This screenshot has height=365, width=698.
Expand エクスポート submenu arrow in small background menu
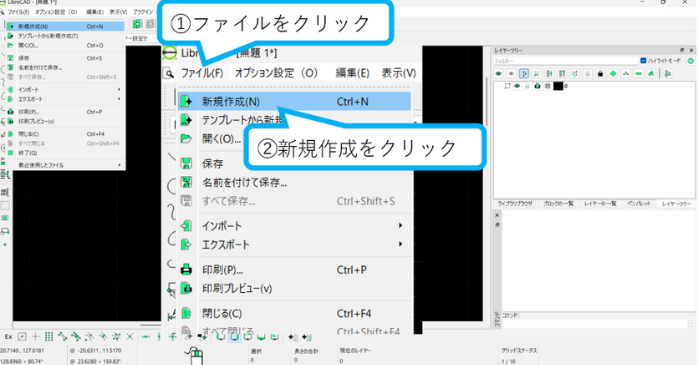[119, 99]
